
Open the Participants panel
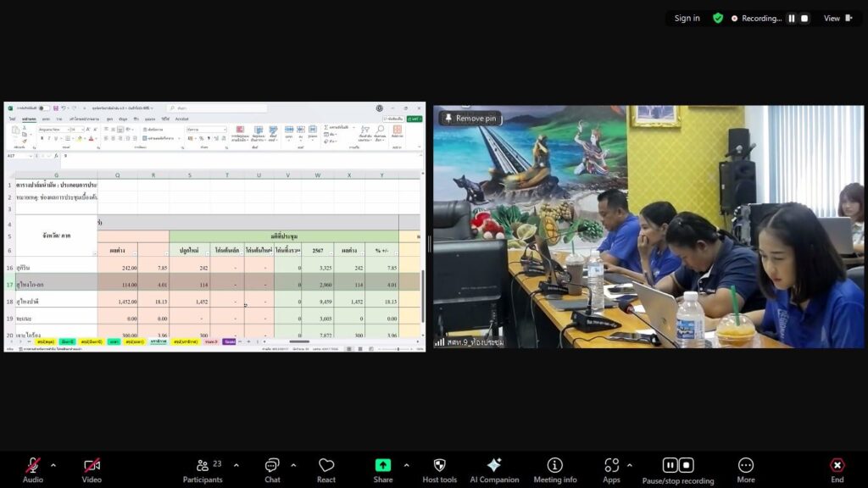point(203,466)
